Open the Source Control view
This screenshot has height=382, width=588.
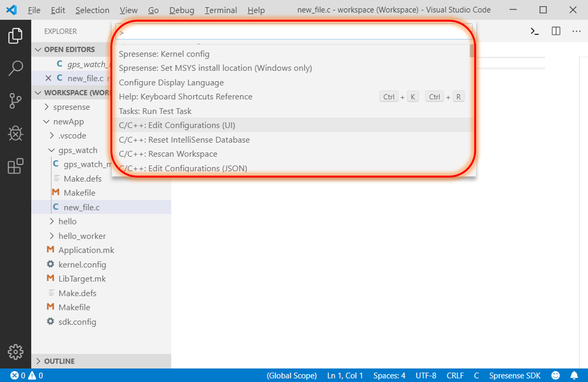pyautogui.click(x=16, y=101)
